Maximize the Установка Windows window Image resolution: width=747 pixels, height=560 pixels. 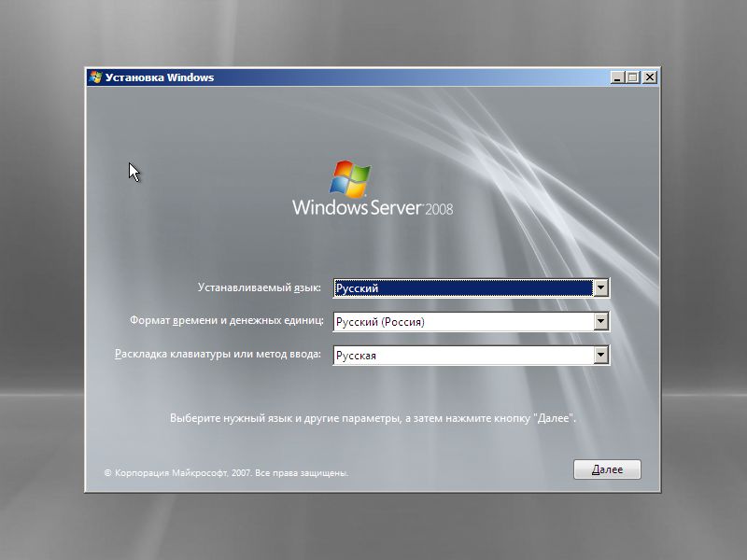tap(633, 77)
